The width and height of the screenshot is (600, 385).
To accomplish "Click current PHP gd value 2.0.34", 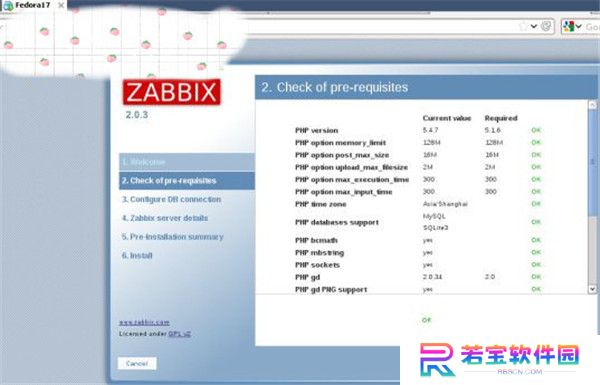I will (432, 277).
